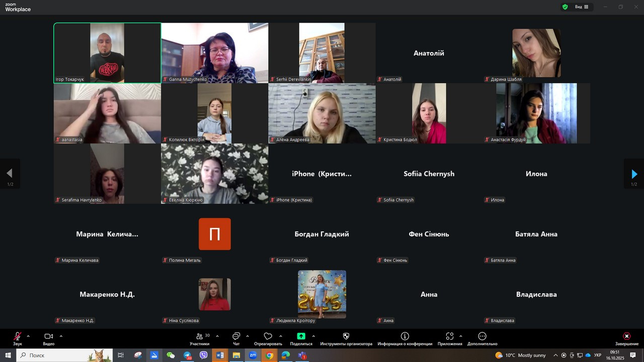
Task: Expand the arrow beside Отреагировать
Action: (280, 336)
